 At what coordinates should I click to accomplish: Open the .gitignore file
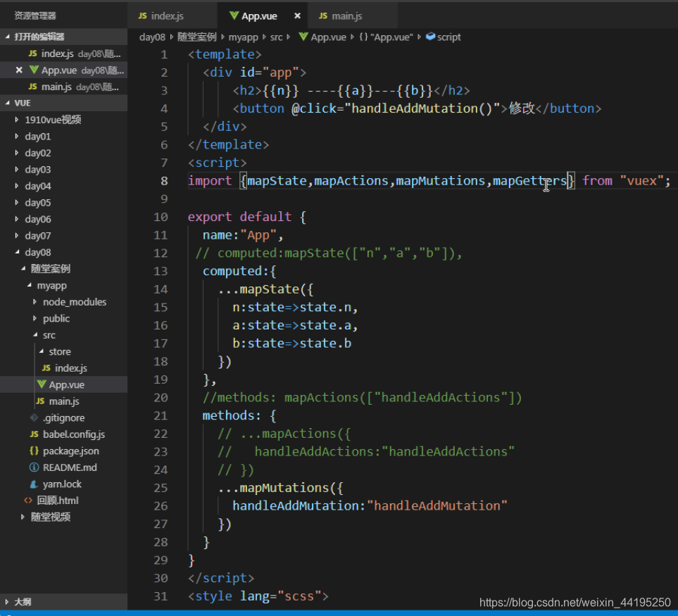pos(63,418)
